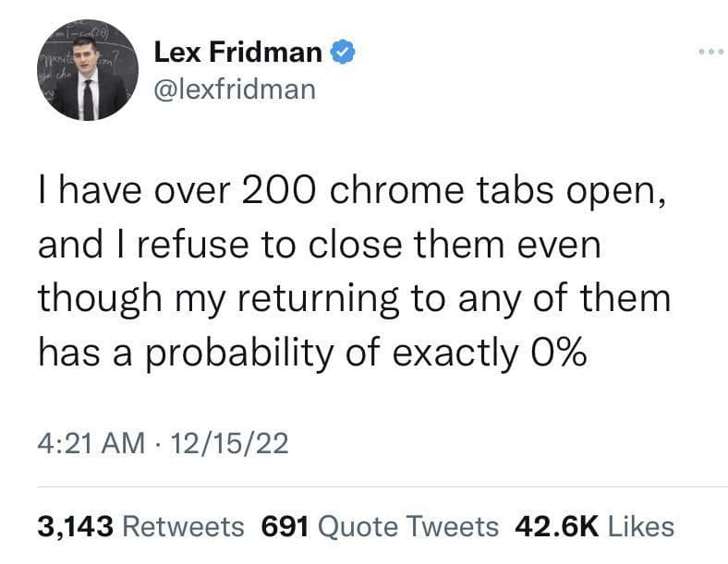Click the Likes label
Viewport: 728px width, 564px height.
coord(642,526)
